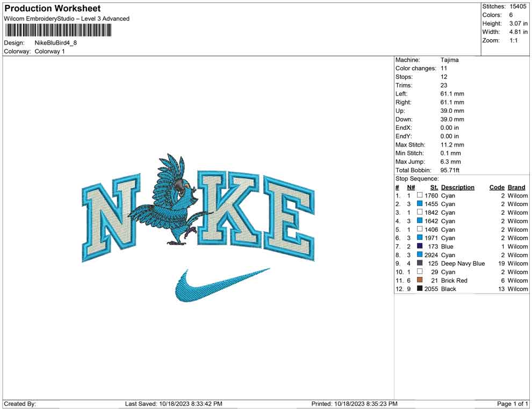
Task: Click the Trims value 23
Action: tap(444, 85)
